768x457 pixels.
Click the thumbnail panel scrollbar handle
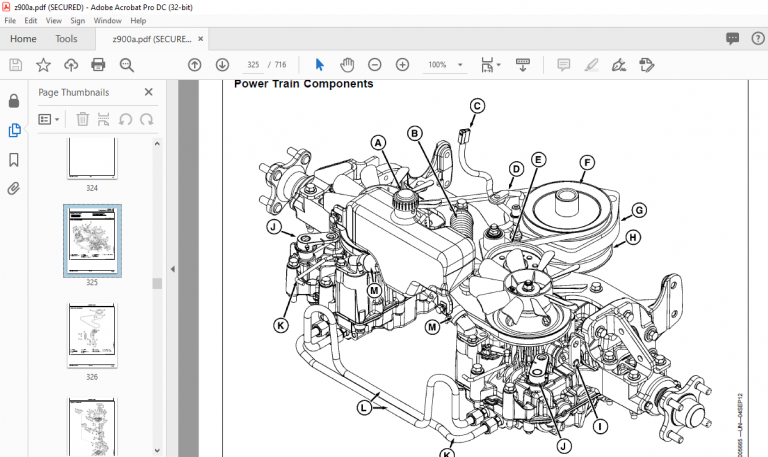coord(157,283)
